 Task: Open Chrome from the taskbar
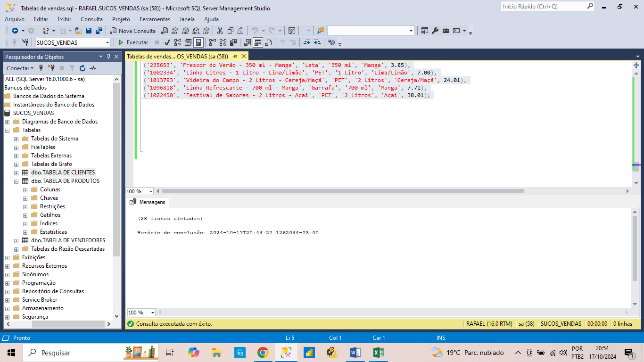(x=263, y=353)
